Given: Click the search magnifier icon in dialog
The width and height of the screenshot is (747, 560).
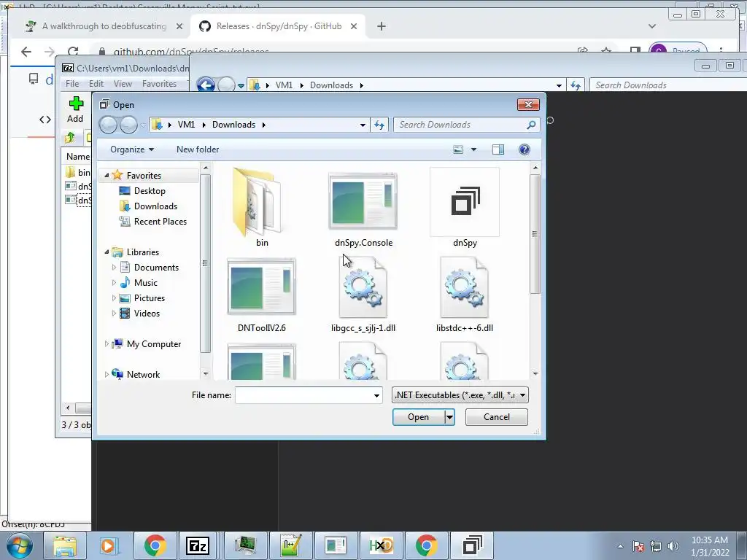Looking at the screenshot, I should point(531,125).
